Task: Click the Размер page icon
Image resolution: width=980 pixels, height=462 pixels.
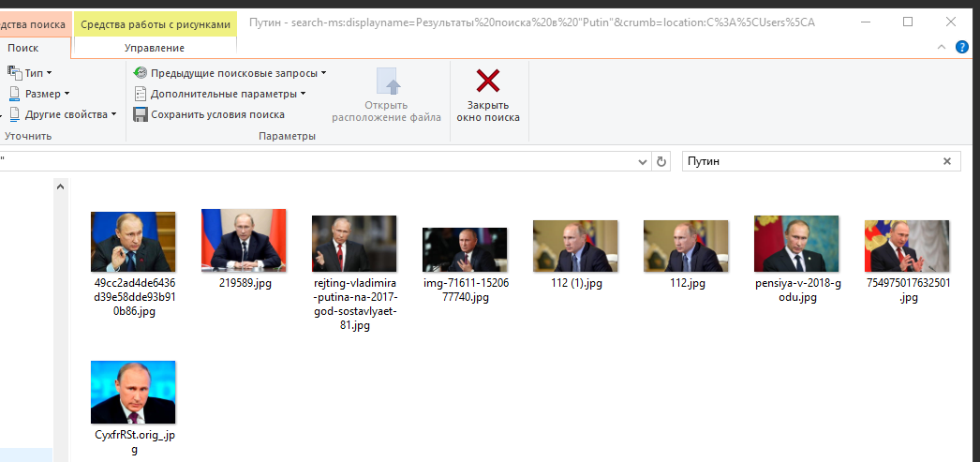Action: (14, 94)
